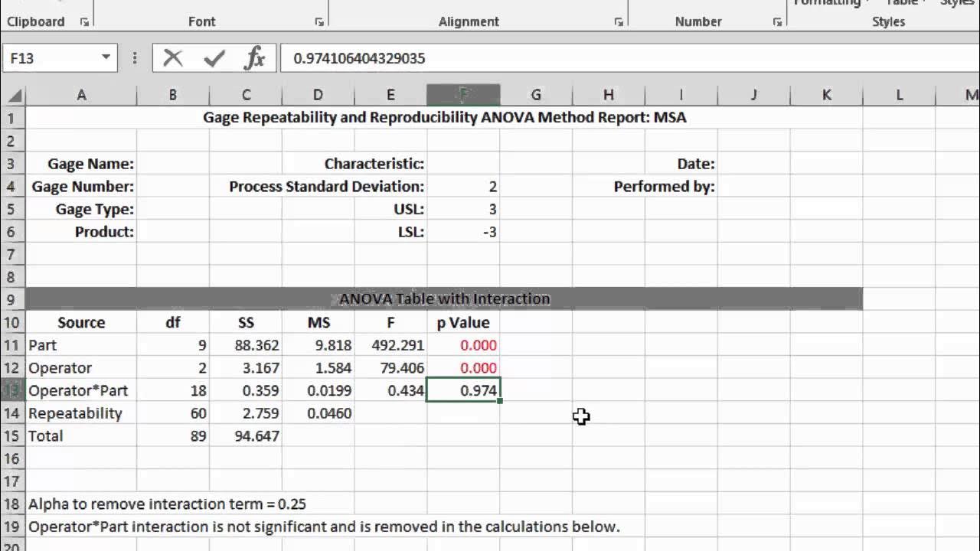This screenshot has width=980, height=551.
Task: Select cell F13 showing 0.974
Action: pos(463,390)
